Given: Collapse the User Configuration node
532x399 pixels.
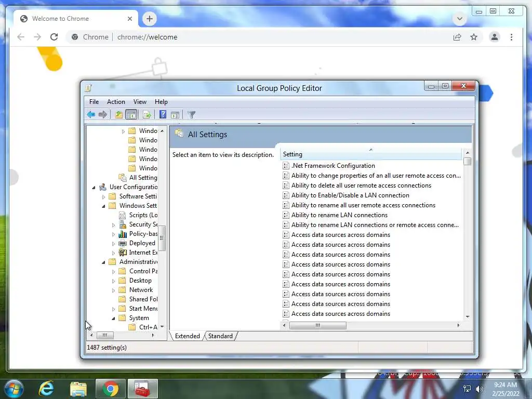Looking at the screenshot, I should coord(94,187).
